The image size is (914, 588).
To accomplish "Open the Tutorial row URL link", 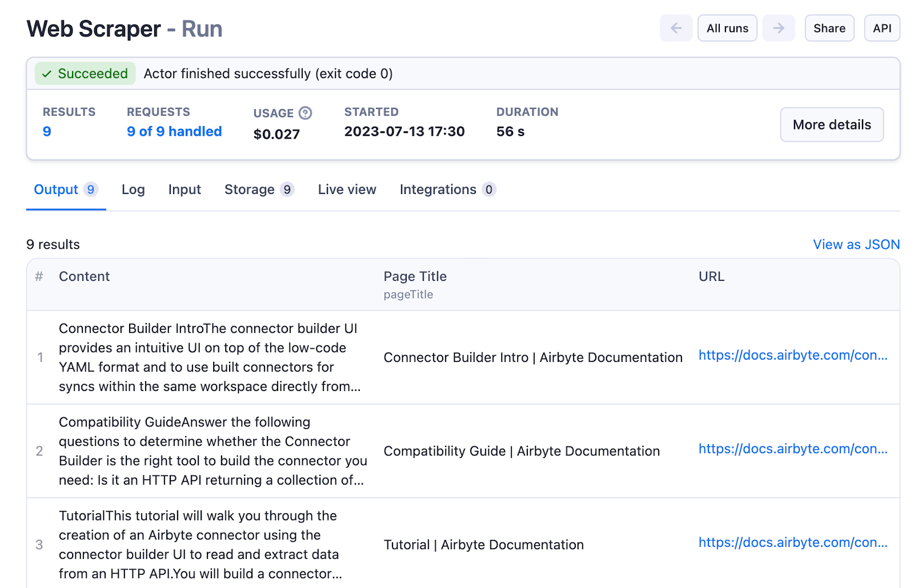I will pos(792,542).
